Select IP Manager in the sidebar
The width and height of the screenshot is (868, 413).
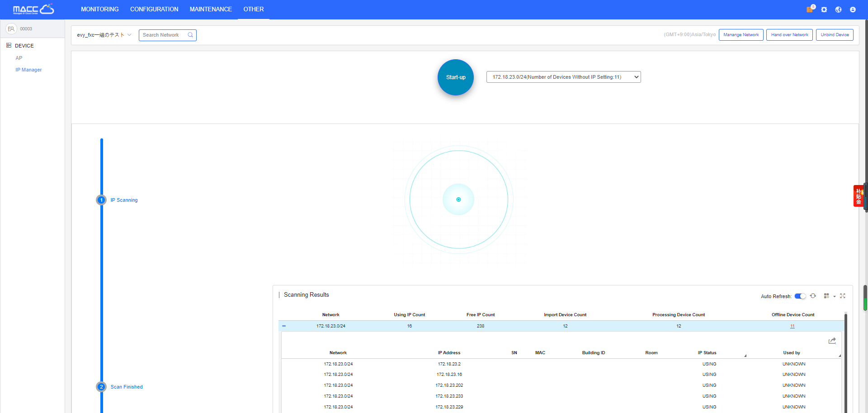pyautogui.click(x=28, y=70)
